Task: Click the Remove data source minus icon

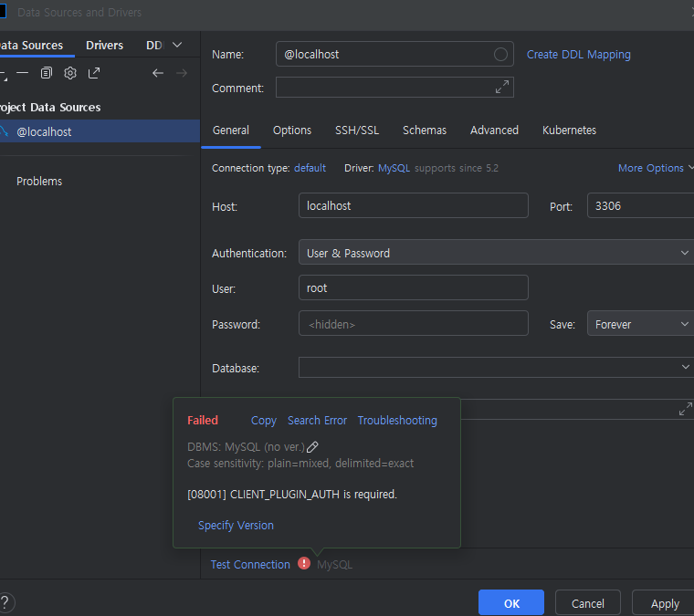Action: click(x=23, y=73)
